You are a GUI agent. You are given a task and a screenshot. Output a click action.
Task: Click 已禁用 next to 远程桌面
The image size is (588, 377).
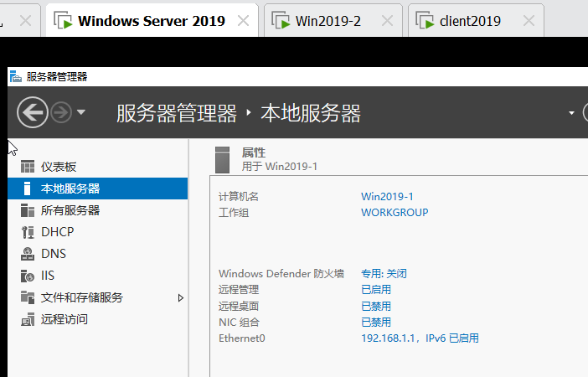pyautogui.click(x=376, y=306)
